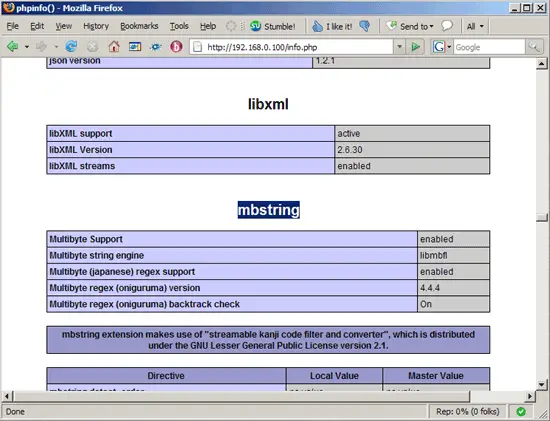
Task: Open the Bookmarks menu
Action: pos(139,26)
